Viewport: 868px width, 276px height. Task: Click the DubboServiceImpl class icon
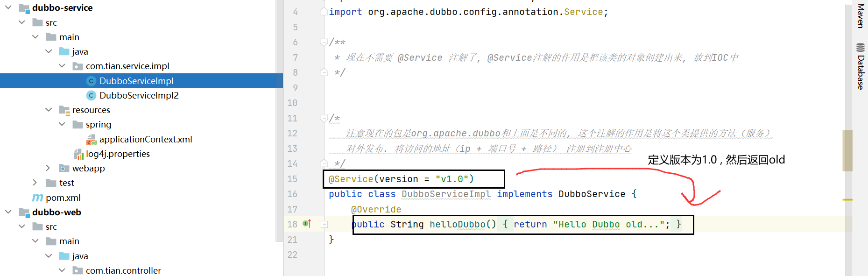pyautogui.click(x=92, y=81)
